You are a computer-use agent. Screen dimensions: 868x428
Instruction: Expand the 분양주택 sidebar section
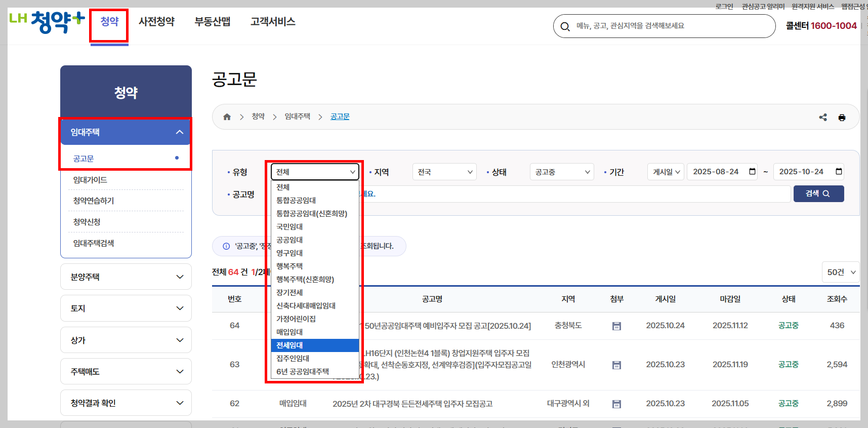(x=126, y=277)
